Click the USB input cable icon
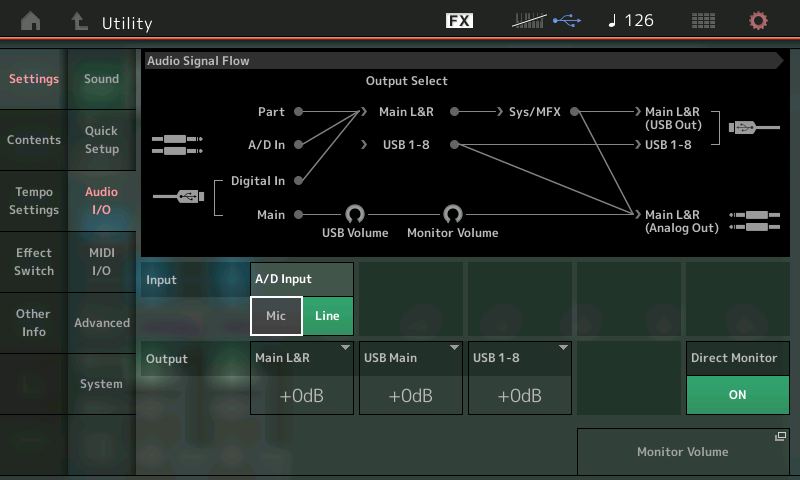This screenshot has height=480, width=800. pyautogui.click(x=179, y=196)
